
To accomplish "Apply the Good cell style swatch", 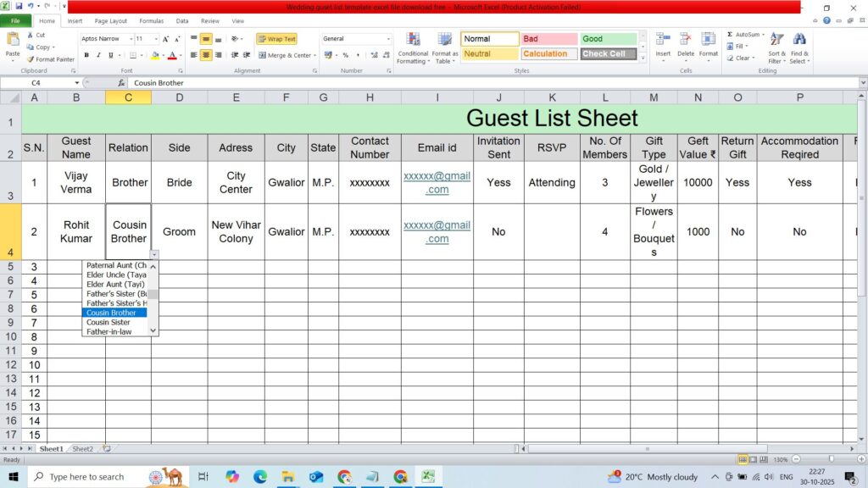I will tap(608, 39).
